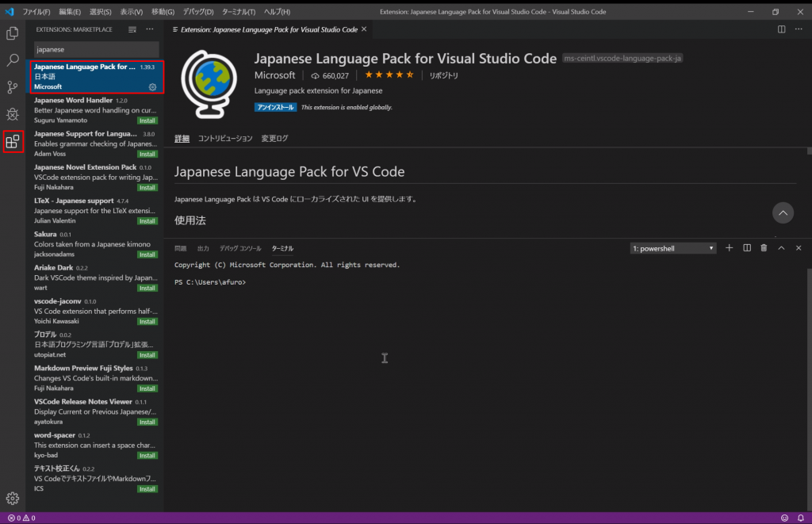This screenshot has width=812, height=524.
Task: Click the round scroll-to-top button
Action: pos(783,212)
